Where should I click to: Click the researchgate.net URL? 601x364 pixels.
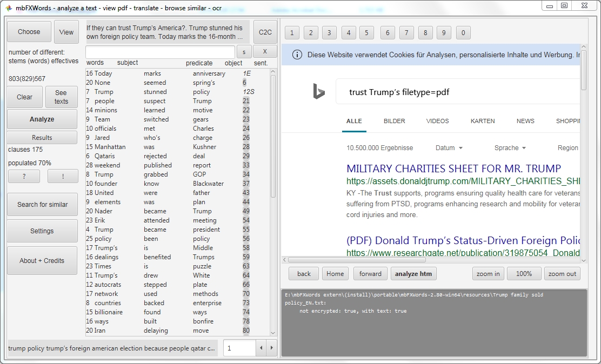(x=463, y=253)
